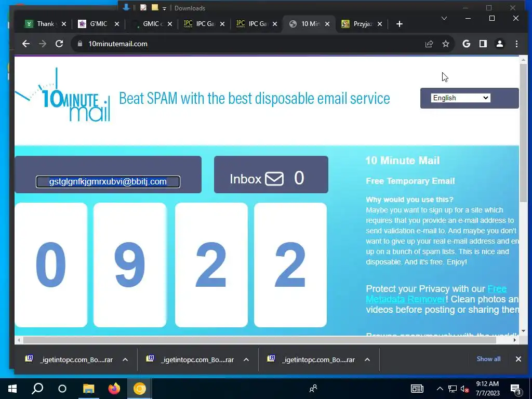
Task: Close the Thank tab
Action: point(64,24)
